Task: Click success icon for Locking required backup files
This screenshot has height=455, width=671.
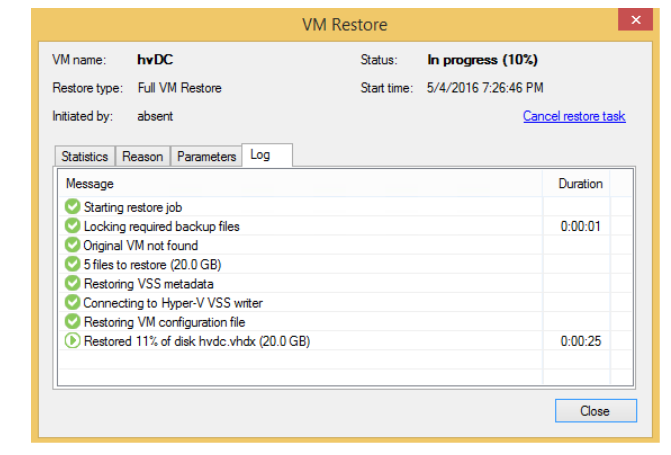Action: tap(72, 226)
